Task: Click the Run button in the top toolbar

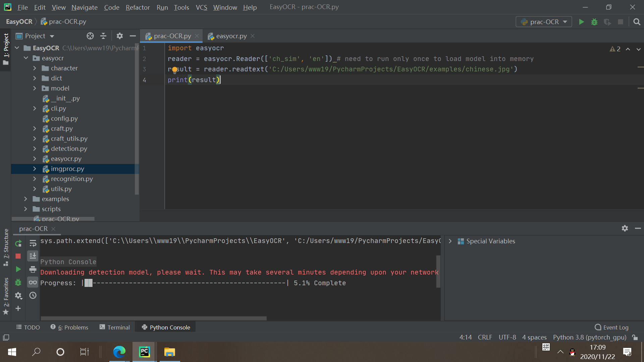Action: point(581,21)
